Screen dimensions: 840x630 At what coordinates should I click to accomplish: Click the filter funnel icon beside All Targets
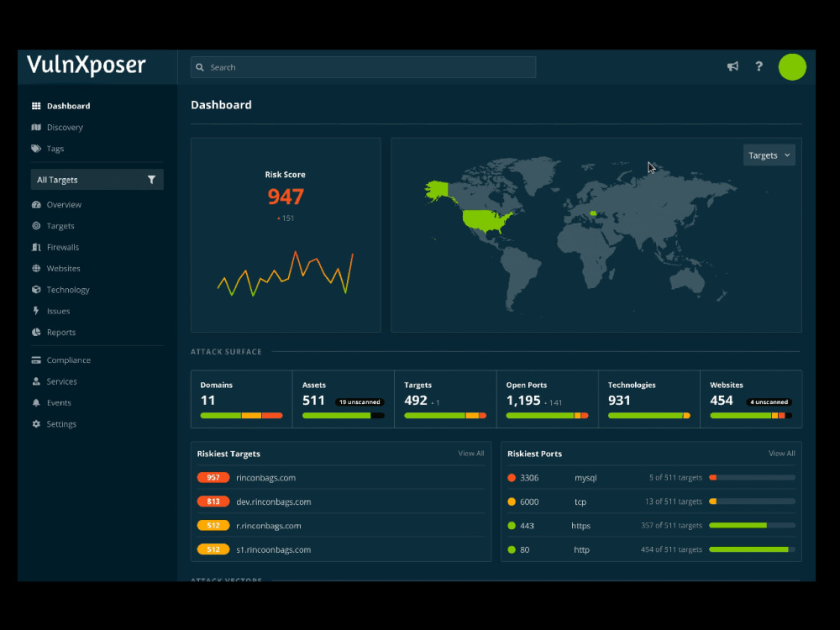click(x=151, y=180)
